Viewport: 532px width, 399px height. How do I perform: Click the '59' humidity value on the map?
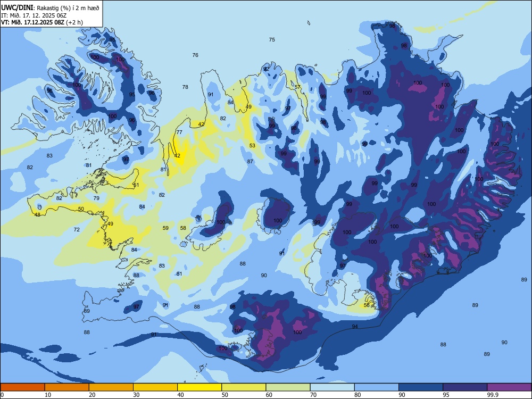tap(165, 228)
